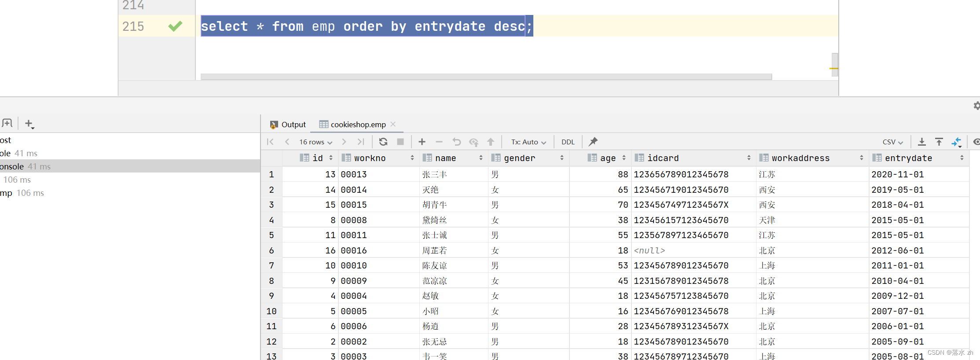
Task: Open the settings gear of the tool window
Action: coord(976,106)
